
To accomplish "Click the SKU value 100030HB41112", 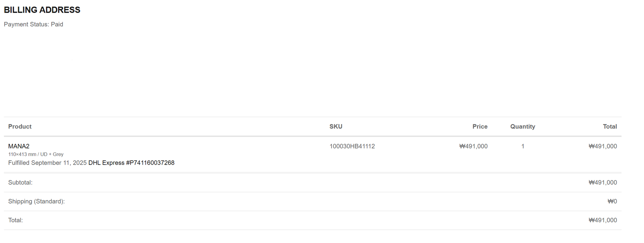I will (352, 146).
